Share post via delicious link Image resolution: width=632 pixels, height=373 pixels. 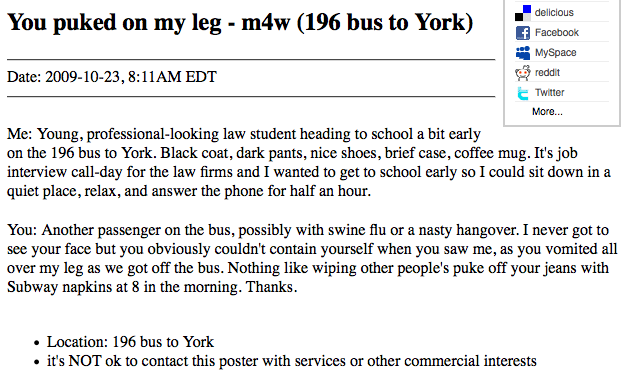pos(554,13)
